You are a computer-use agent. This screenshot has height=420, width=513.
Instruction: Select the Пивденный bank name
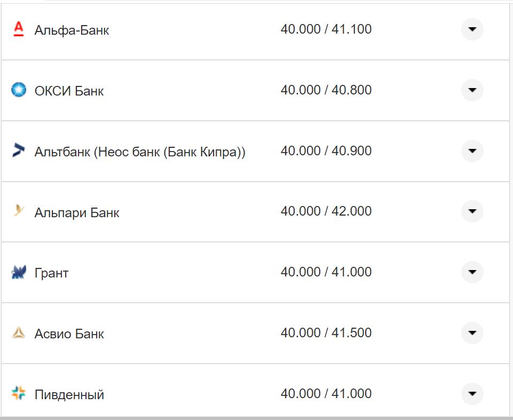(69, 395)
